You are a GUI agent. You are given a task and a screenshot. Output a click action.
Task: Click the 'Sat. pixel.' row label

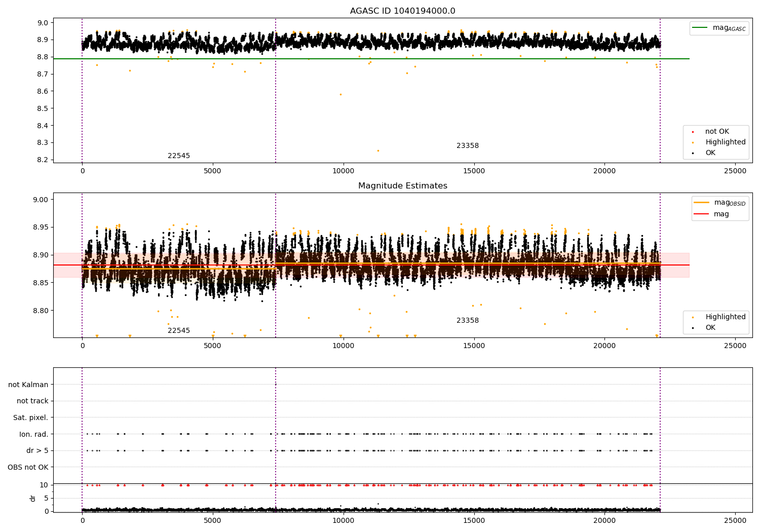tap(31, 418)
